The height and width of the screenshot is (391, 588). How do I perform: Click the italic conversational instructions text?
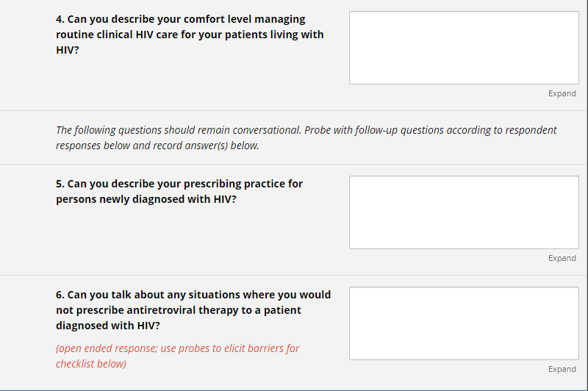(x=306, y=137)
